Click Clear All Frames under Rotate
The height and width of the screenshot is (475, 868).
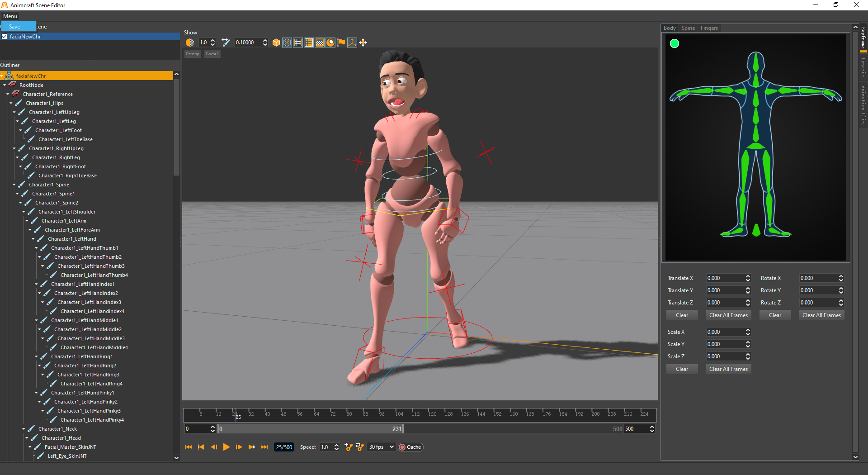click(x=821, y=315)
